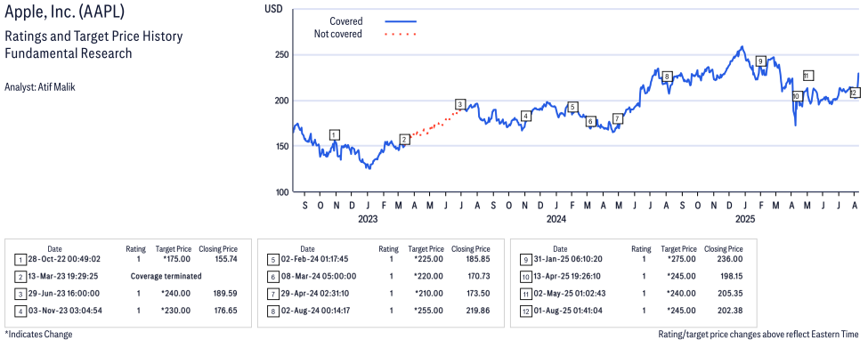Click the target price '*240.00' for 29-Jun-23
Image resolution: width=868 pixels, height=340 pixels.
[x=178, y=294]
